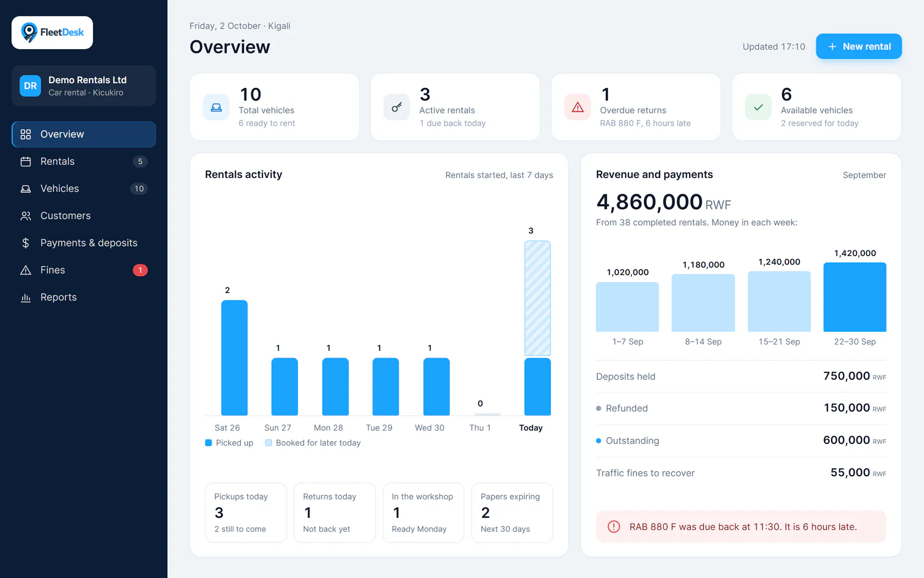Click the Rentals calendar icon
Viewport: 924px width, 578px height.
point(25,161)
